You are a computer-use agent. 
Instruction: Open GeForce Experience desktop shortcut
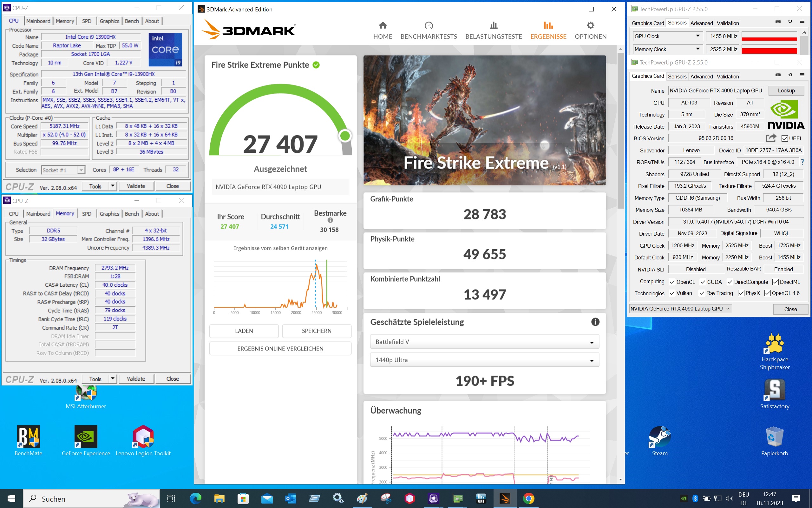click(x=86, y=441)
